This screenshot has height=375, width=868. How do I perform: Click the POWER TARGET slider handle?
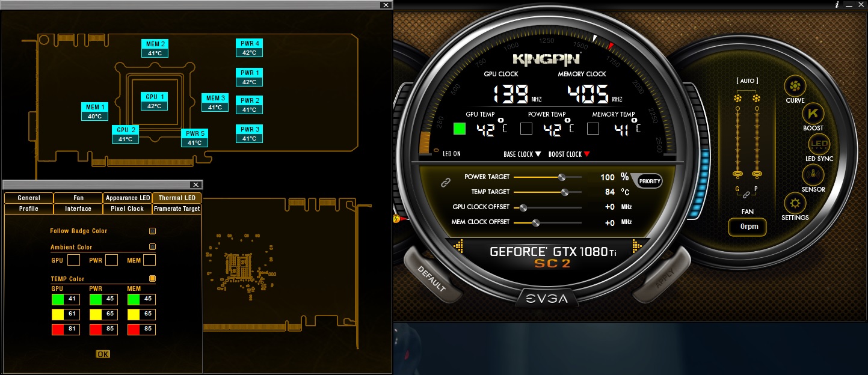[x=562, y=177]
